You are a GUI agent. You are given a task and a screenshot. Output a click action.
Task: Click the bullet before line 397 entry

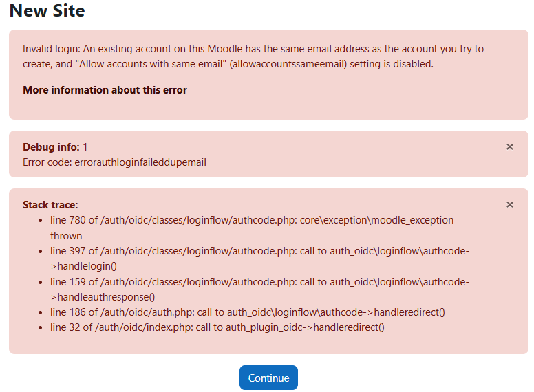point(43,252)
